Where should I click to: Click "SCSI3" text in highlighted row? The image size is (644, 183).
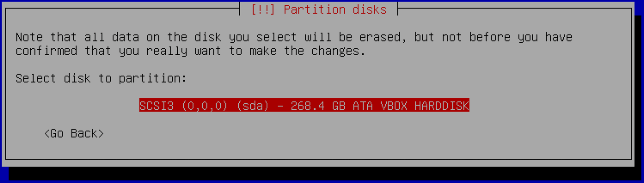(x=156, y=106)
